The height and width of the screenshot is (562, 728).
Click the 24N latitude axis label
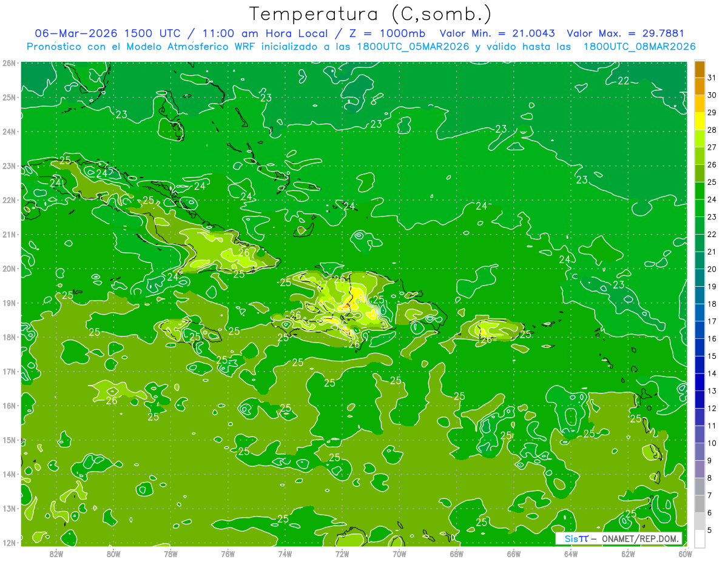click(9, 132)
